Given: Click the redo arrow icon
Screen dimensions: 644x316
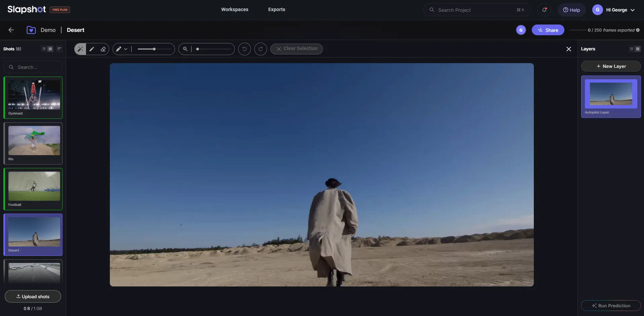Looking at the screenshot, I should [x=260, y=49].
